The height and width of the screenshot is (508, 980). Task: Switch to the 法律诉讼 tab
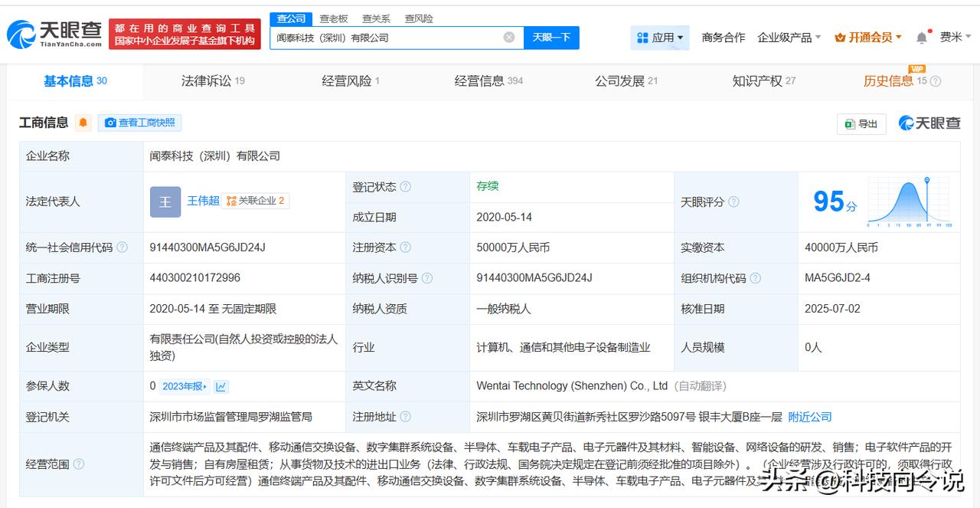tap(213, 81)
